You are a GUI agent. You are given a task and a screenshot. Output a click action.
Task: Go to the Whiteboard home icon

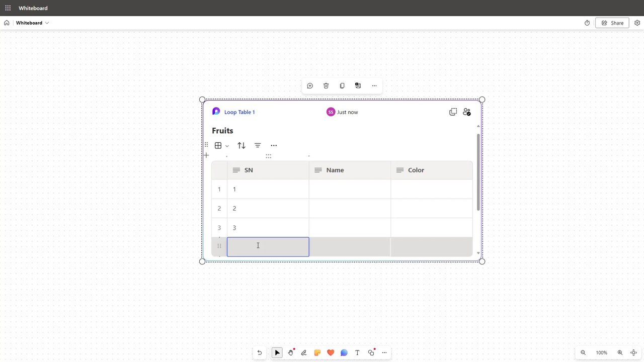tap(7, 23)
